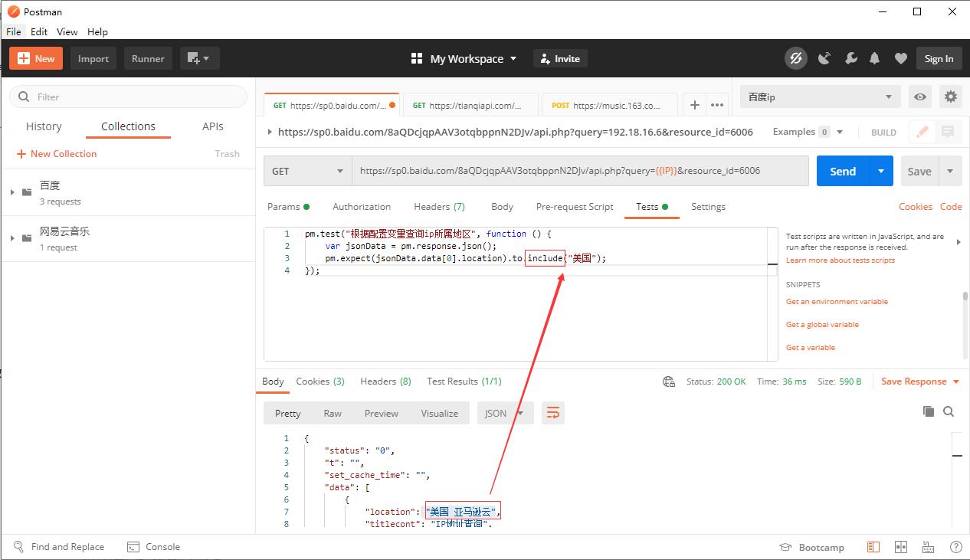970x560 pixels.
Task: Open the Authorization tab
Action: pyautogui.click(x=362, y=206)
